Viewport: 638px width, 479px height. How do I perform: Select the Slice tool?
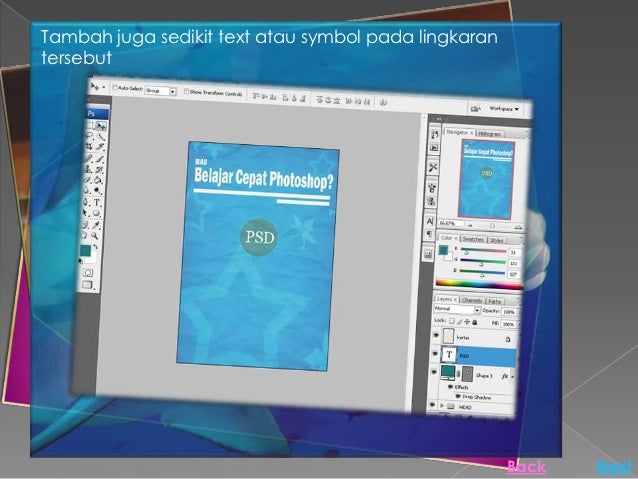point(100,147)
